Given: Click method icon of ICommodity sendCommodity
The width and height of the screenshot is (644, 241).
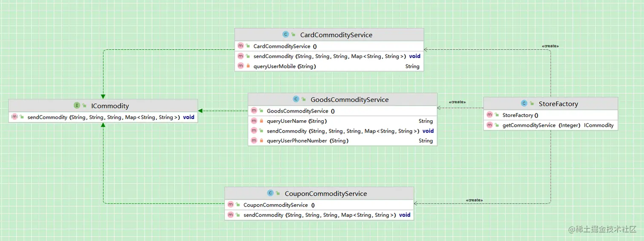Looking at the screenshot, I should 14,117.
